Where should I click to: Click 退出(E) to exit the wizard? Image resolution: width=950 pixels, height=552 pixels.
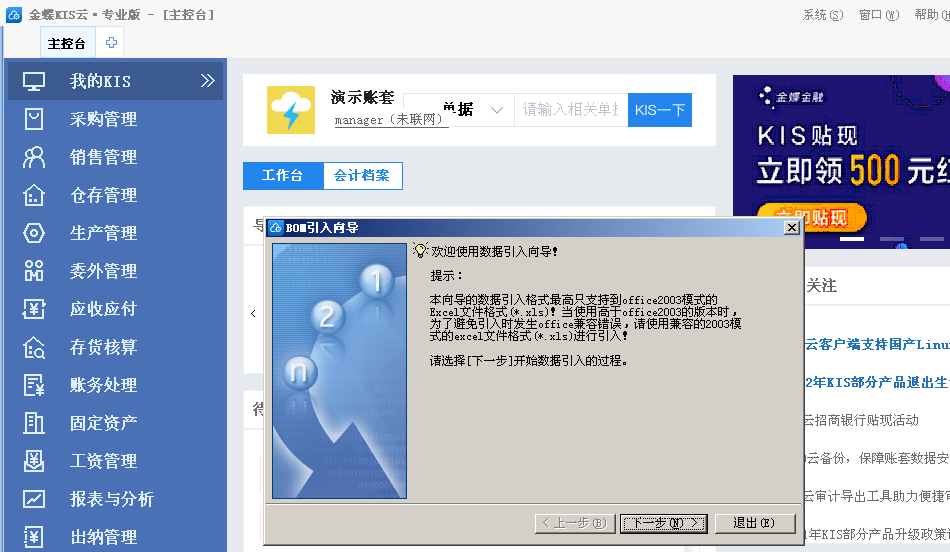(x=755, y=524)
